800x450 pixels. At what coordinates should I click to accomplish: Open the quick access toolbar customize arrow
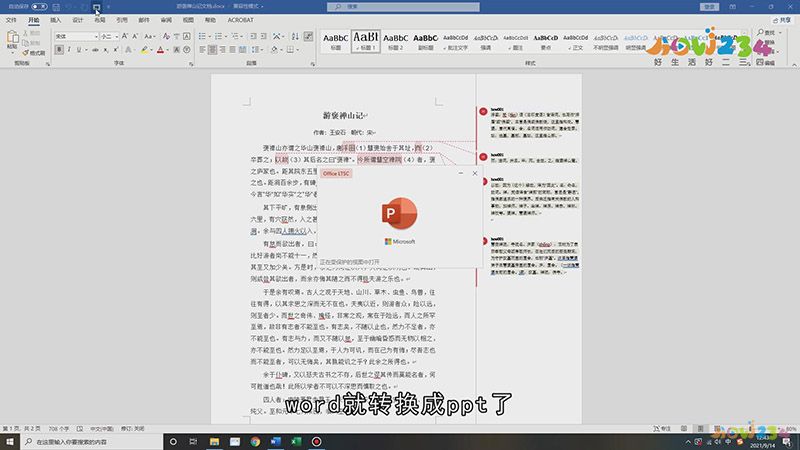coord(108,7)
